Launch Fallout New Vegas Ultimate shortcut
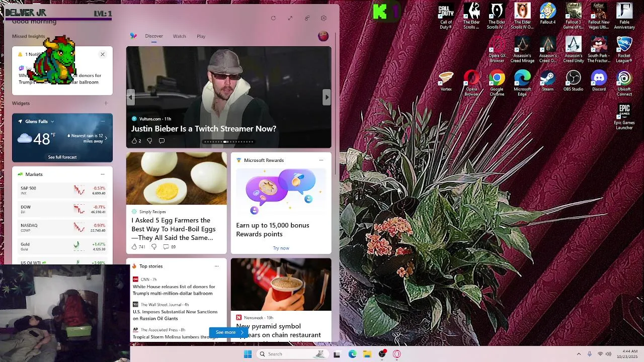The image size is (644, 362). [599, 16]
